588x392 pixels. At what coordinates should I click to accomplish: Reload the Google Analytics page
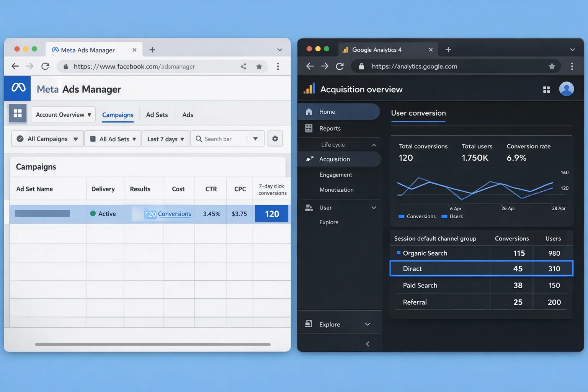(x=340, y=67)
